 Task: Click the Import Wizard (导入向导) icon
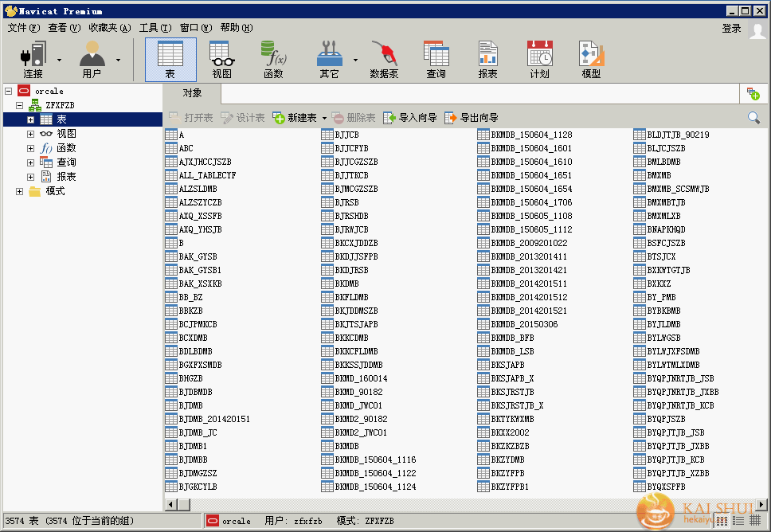[389, 118]
